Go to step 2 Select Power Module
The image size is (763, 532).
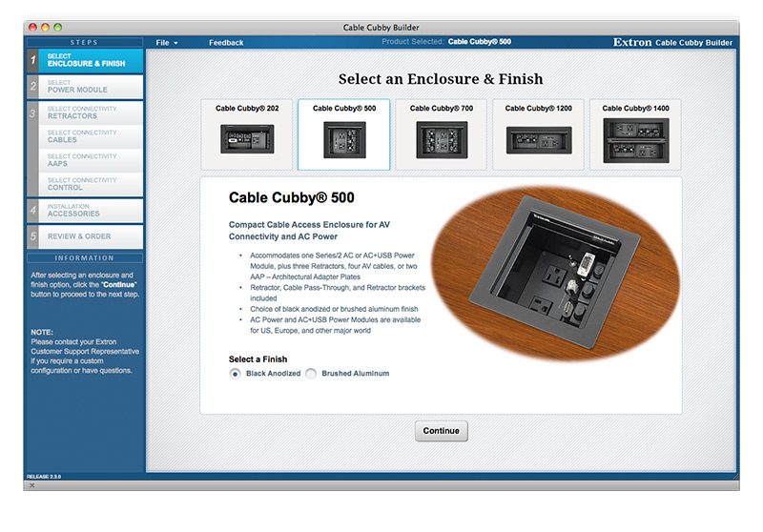[85, 87]
